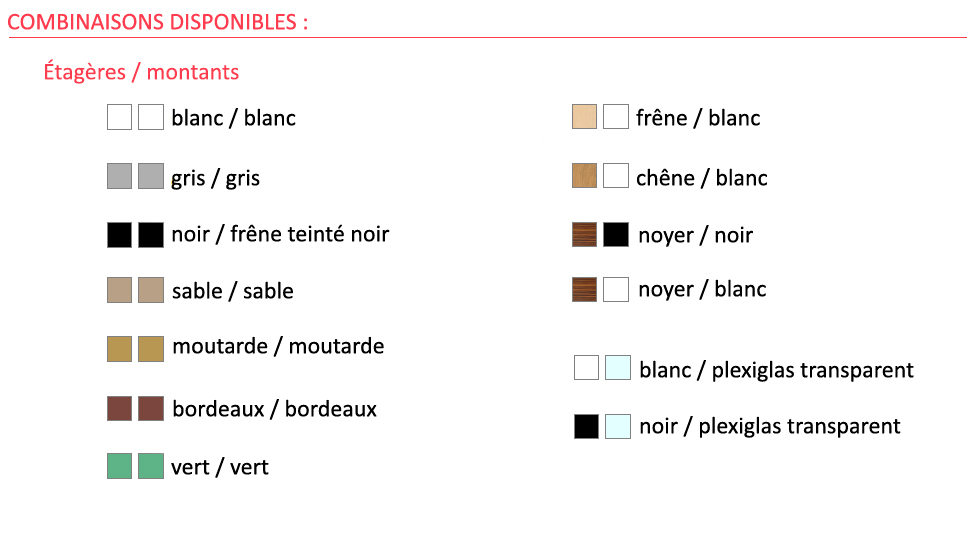Screen dimensions: 980x550
Task: Pick the sable shelf color swatch
Action: [120, 290]
